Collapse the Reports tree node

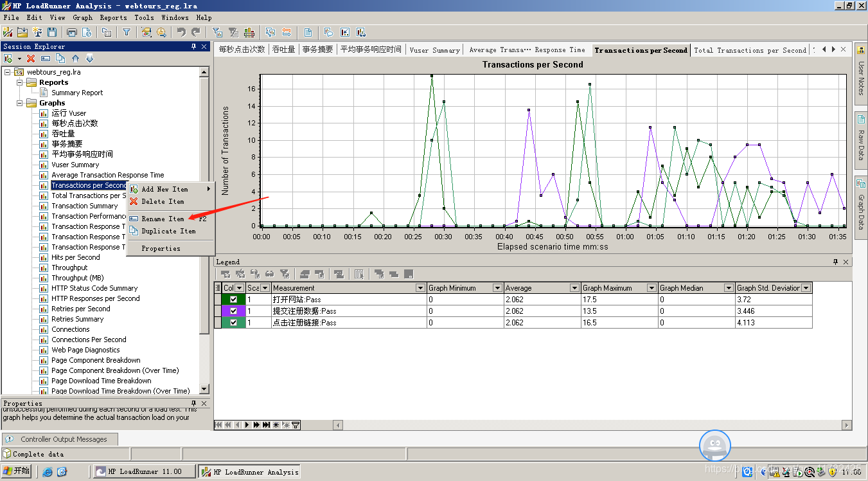[x=19, y=82]
